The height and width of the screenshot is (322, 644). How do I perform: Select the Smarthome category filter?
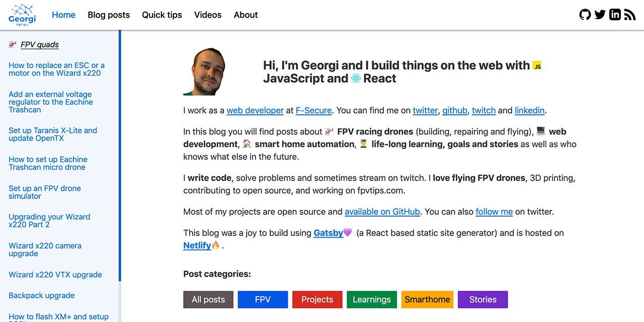[x=427, y=299]
